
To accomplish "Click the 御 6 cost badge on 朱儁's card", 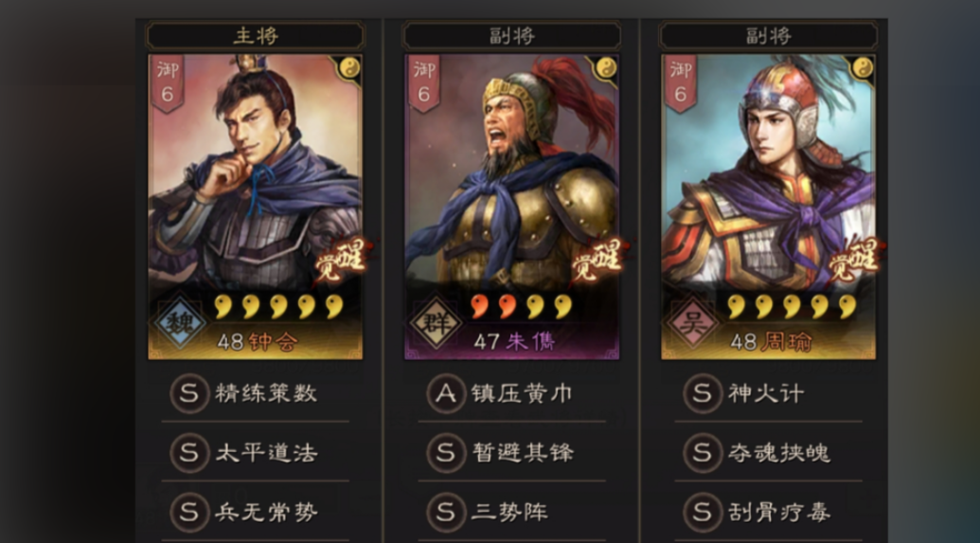I will [x=424, y=83].
